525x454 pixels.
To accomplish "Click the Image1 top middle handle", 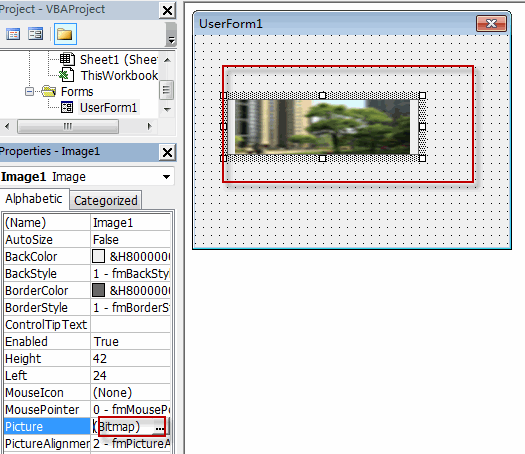I will click(x=322, y=95).
